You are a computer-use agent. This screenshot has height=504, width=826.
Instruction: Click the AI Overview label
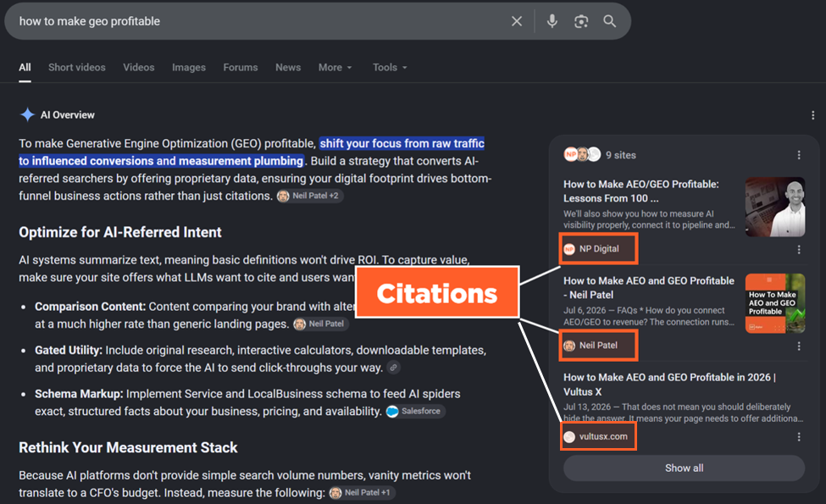[68, 115]
